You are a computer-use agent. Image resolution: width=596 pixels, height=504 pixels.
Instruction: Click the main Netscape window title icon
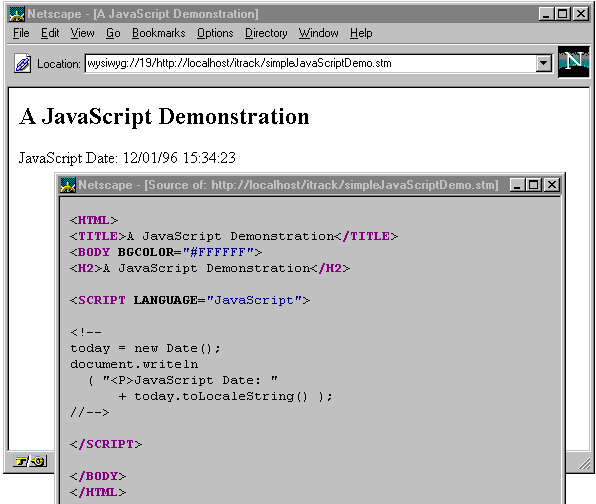[17, 14]
